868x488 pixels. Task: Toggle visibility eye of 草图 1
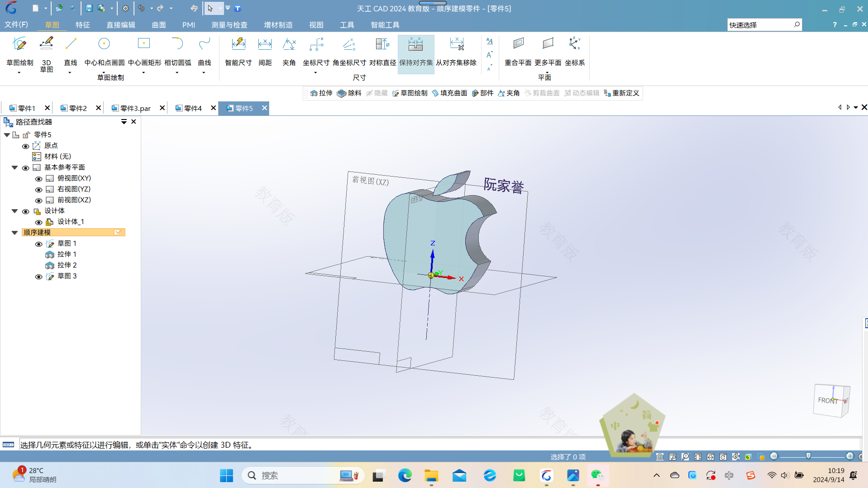39,244
